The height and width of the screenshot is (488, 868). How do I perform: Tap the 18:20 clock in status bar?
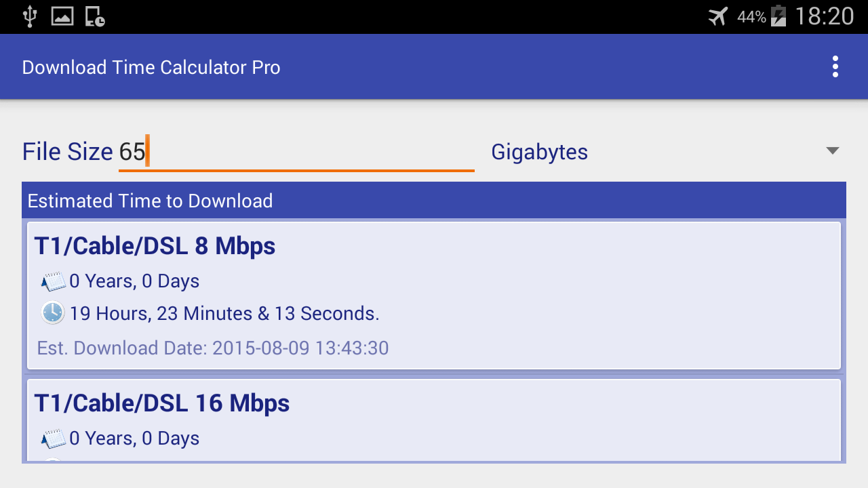pyautogui.click(x=824, y=16)
